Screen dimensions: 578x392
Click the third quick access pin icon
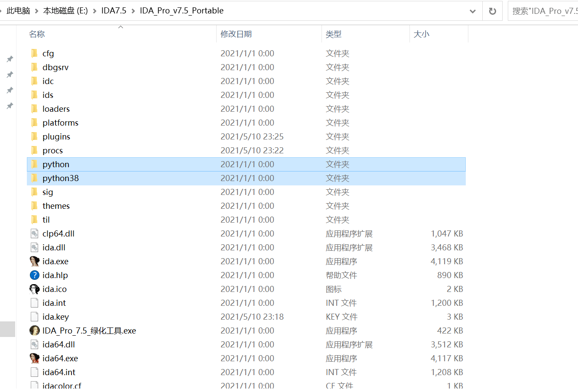(x=10, y=90)
